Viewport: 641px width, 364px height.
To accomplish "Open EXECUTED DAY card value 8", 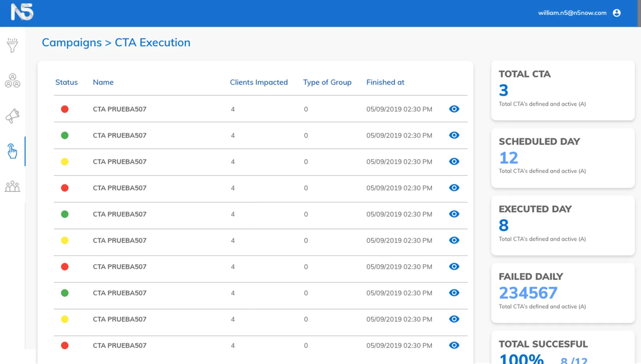I will click(504, 225).
